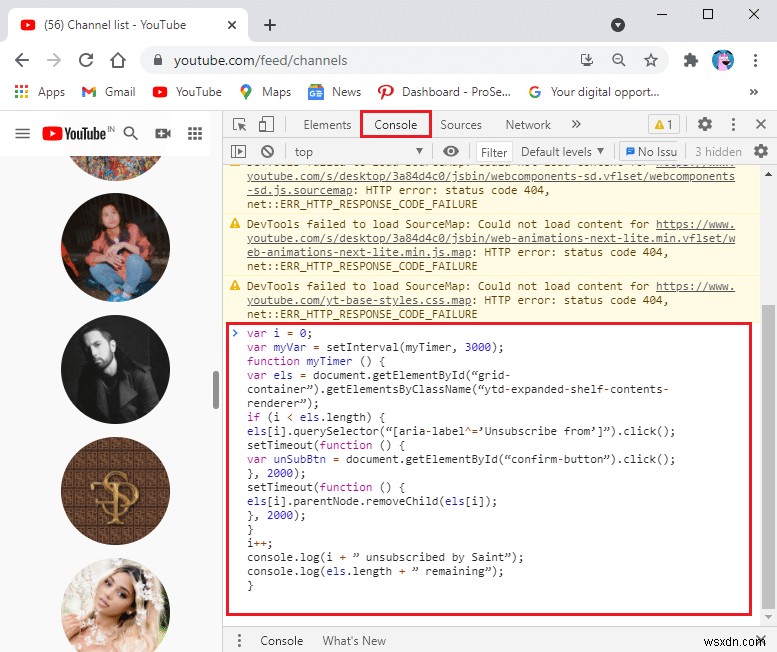Image resolution: width=777 pixels, height=652 pixels.
Task: Click the 3 hidden messages label
Action: [x=718, y=152]
